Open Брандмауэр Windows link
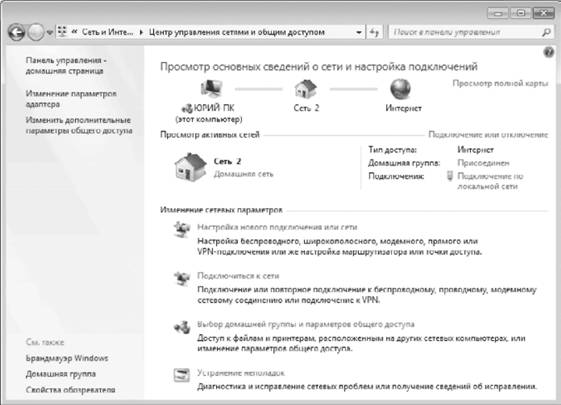 tap(67, 358)
